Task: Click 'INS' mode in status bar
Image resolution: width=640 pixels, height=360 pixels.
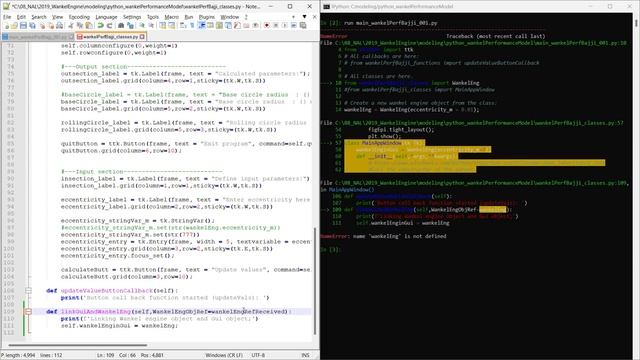Action: (x=305, y=355)
